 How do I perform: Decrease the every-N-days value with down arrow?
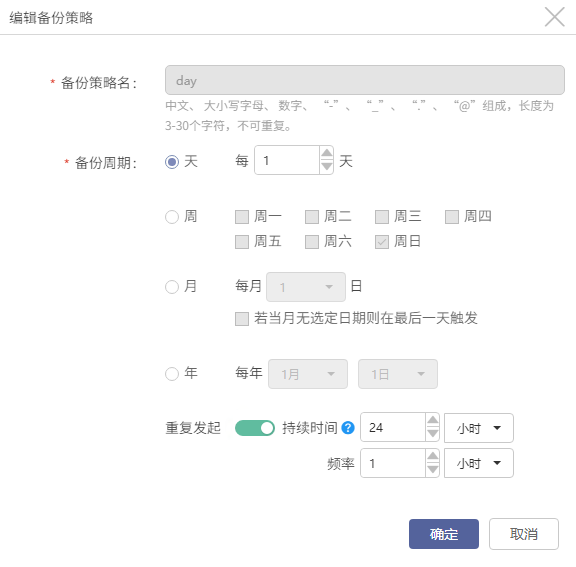[326, 167]
